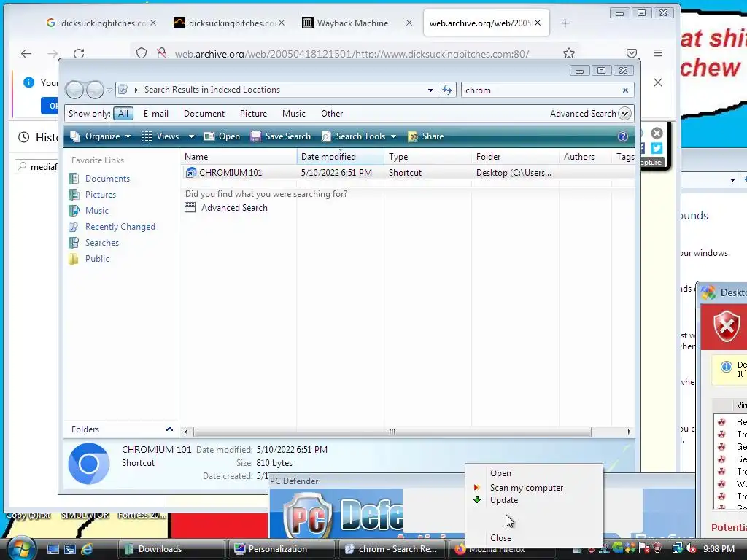Expand the Advanced Search chevron
The width and height of the screenshot is (747, 560).
coord(624,113)
